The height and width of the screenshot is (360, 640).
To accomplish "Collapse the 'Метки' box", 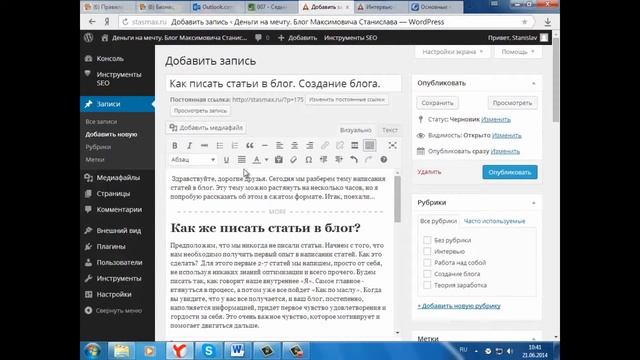I will pyautogui.click(x=533, y=338).
